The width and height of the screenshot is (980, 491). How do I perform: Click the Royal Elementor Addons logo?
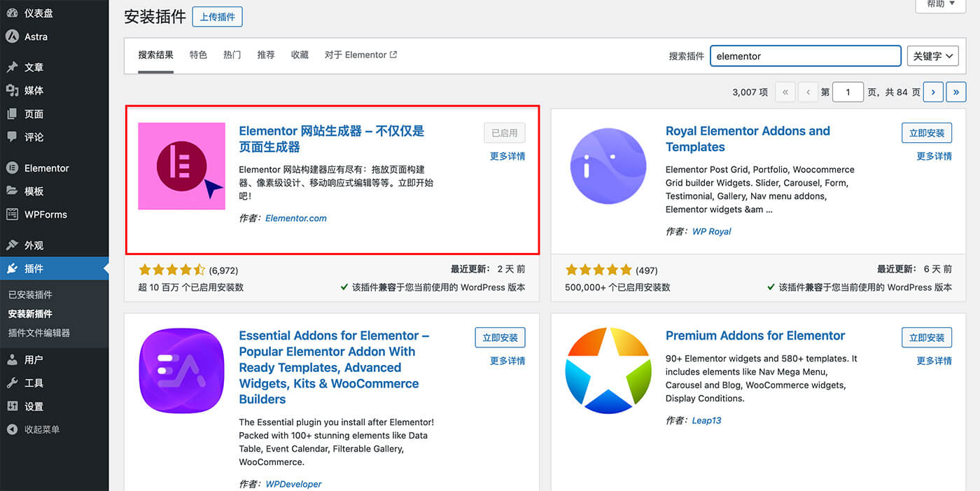click(608, 166)
